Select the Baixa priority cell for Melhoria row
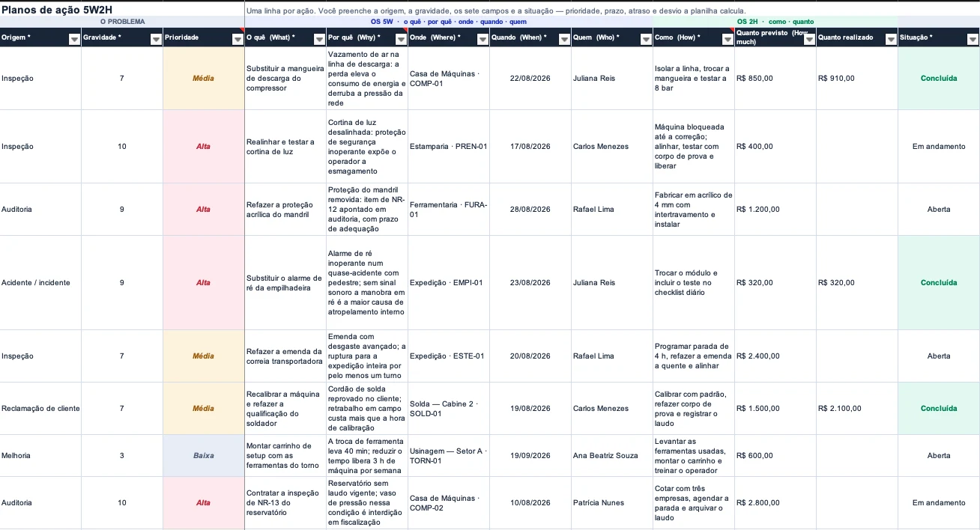The height and width of the screenshot is (530, 980). pyautogui.click(x=204, y=456)
